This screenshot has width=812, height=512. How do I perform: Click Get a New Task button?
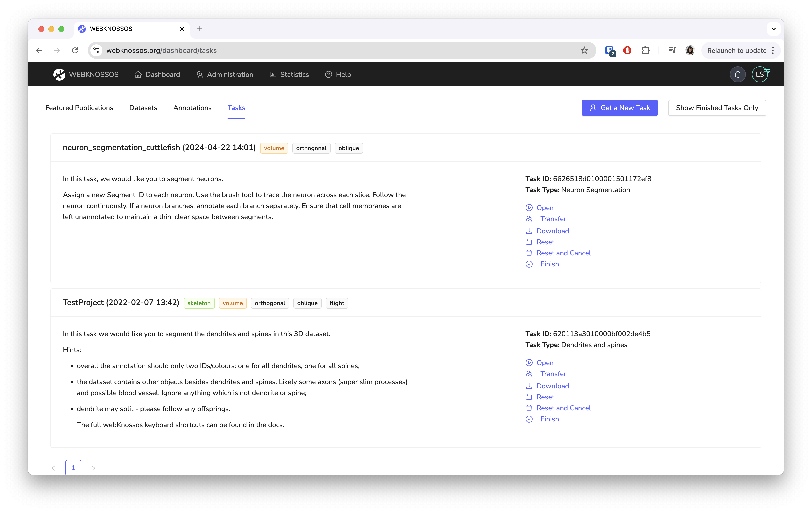coord(620,108)
